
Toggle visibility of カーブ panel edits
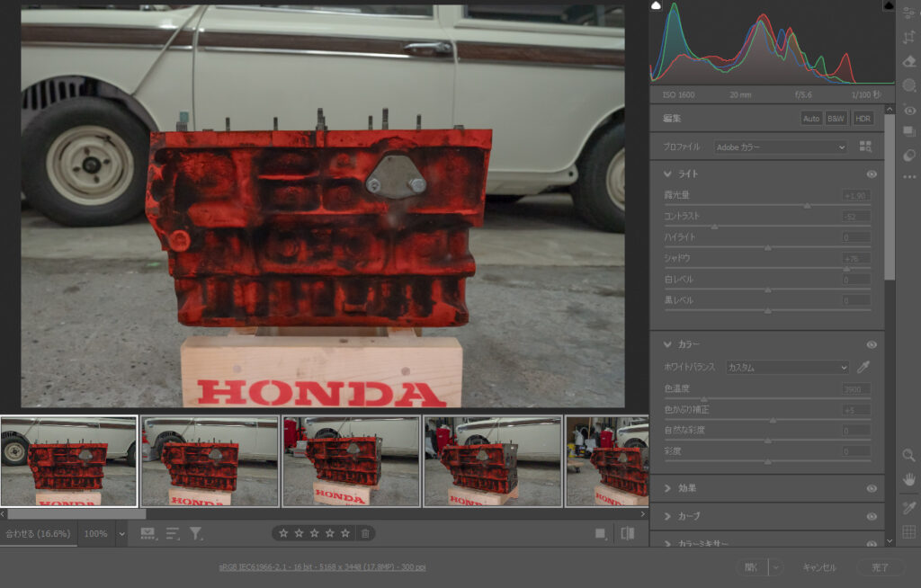(872, 516)
